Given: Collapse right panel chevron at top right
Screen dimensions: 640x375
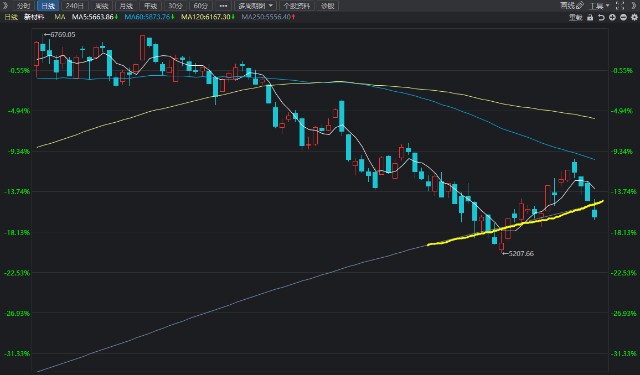Looking at the screenshot, I should pyautogui.click(x=634, y=6).
